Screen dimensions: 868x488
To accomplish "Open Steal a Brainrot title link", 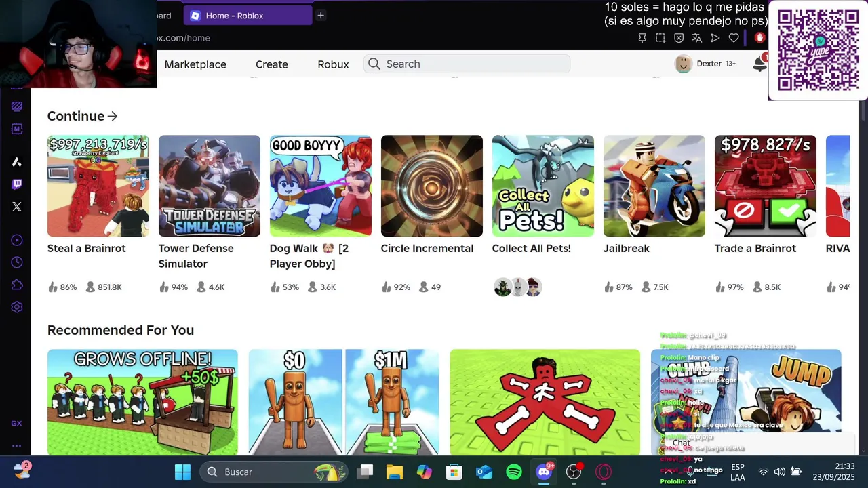I will point(87,248).
